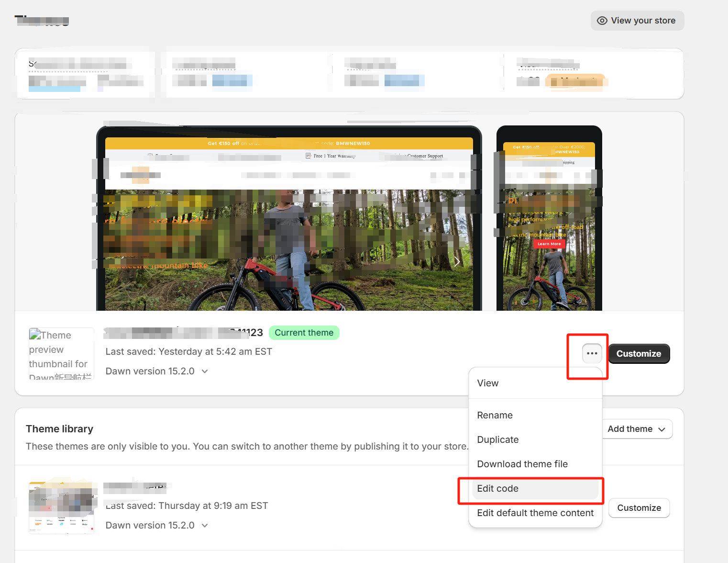Click Customize for the library theme
The width and height of the screenshot is (728, 563).
point(639,508)
